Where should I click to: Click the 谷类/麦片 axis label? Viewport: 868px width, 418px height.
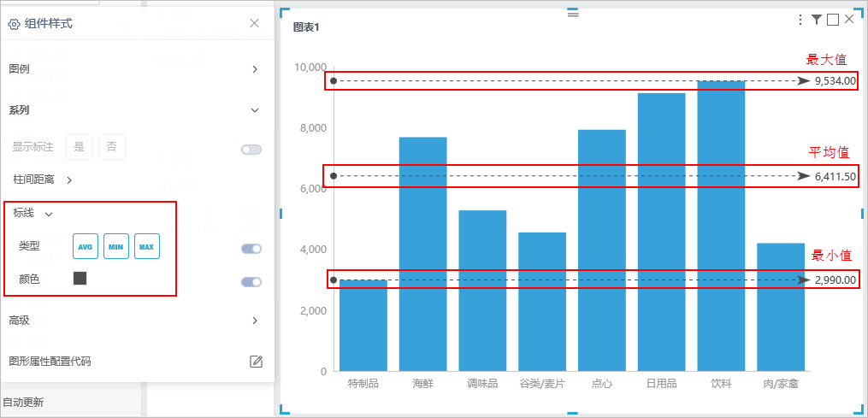tap(542, 384)
